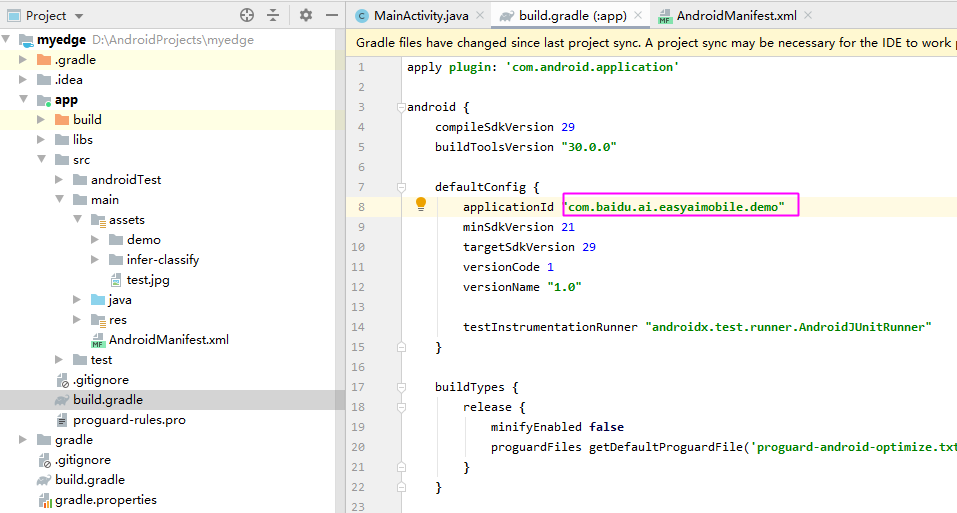Expand the res folder arrow
The image size is (957, 513).
coord(77,320)
